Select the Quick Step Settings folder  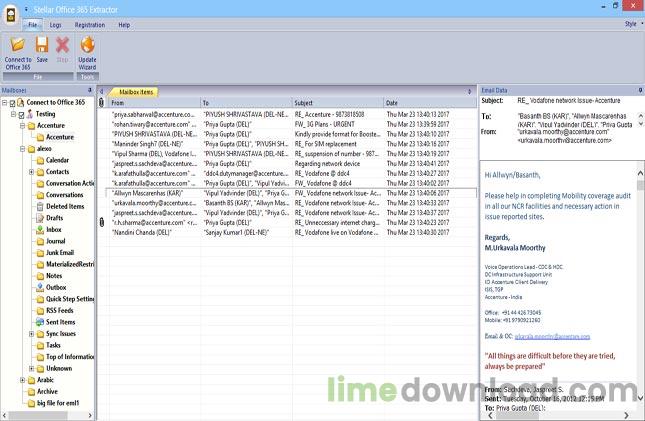[x=70, y=299]
